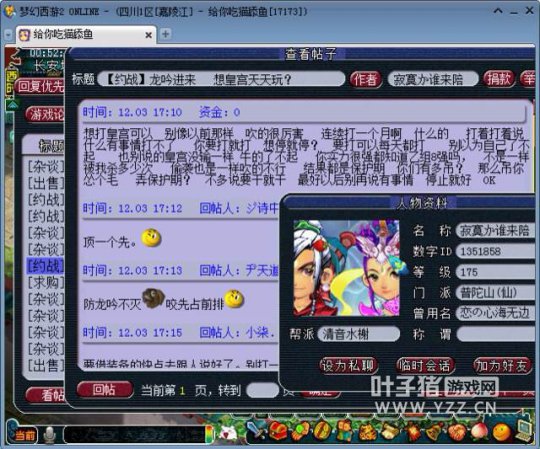Viewport: 540px width, 449px height.
Task: Click the page number jump input field
Action: click(x=262, y=390)
